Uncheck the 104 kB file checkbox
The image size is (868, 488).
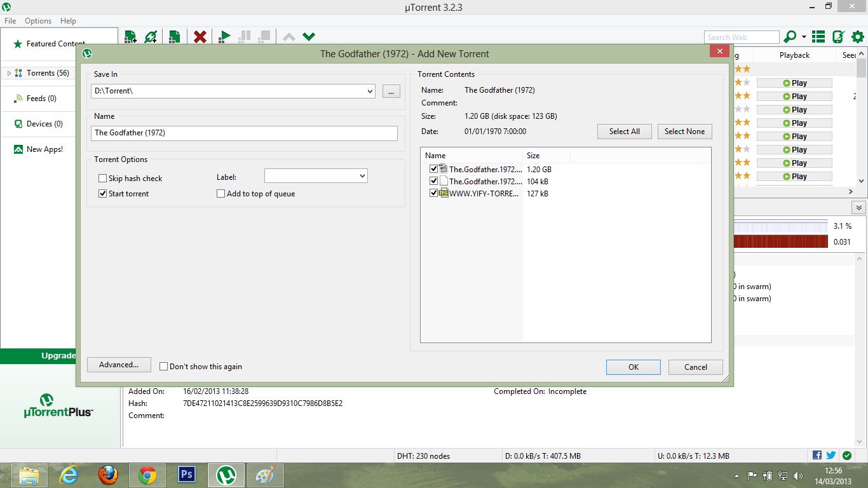[434, 181]
